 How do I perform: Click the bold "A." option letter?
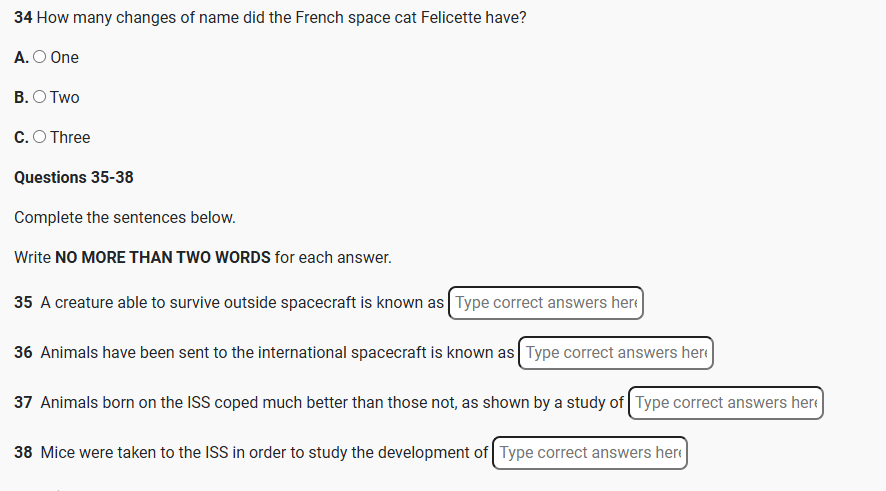[x=21, y=58]
